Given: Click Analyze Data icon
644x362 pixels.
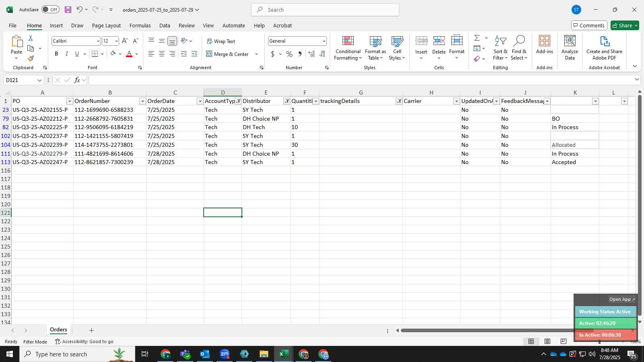Looking at the screenshot, I should (570, 48).
